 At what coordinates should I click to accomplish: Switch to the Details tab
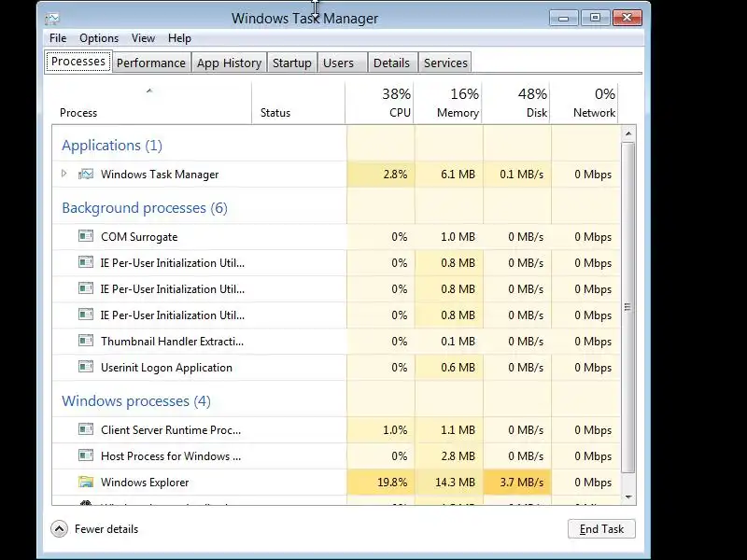coord(391,63)
